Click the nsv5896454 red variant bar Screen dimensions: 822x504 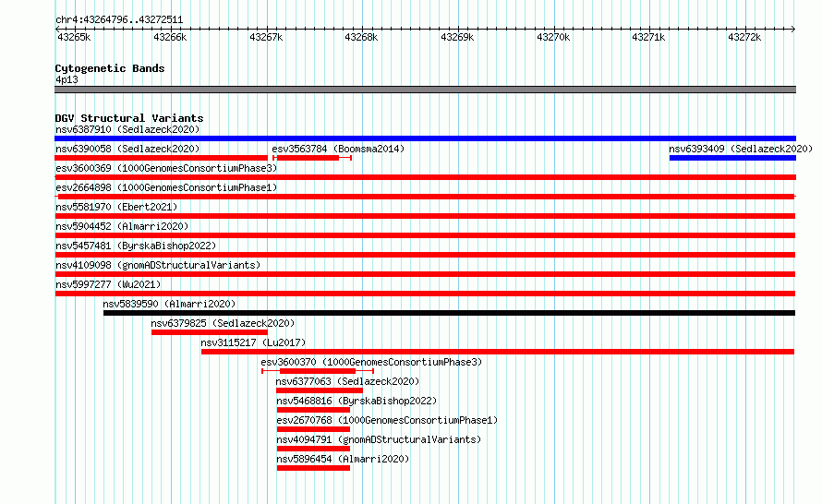pos(313,468)
